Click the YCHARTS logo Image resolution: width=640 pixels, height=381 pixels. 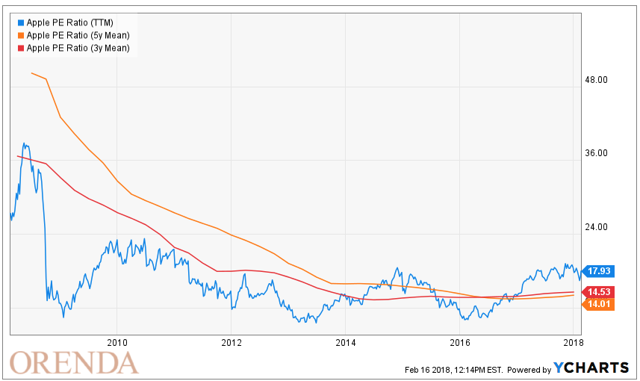point(591,368)
